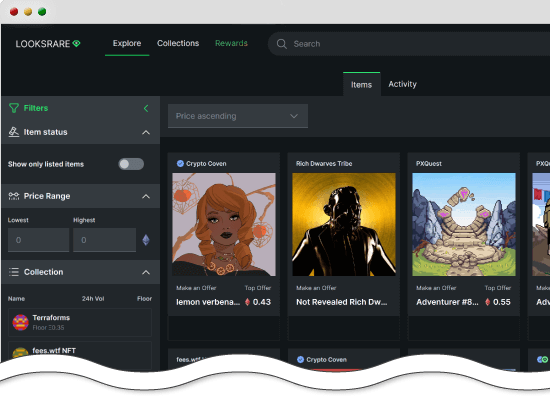Click the Terraforms collection avatar
The width and height of the screenshot is (550, 396).
pyautogui.click(x=20, y=322)
